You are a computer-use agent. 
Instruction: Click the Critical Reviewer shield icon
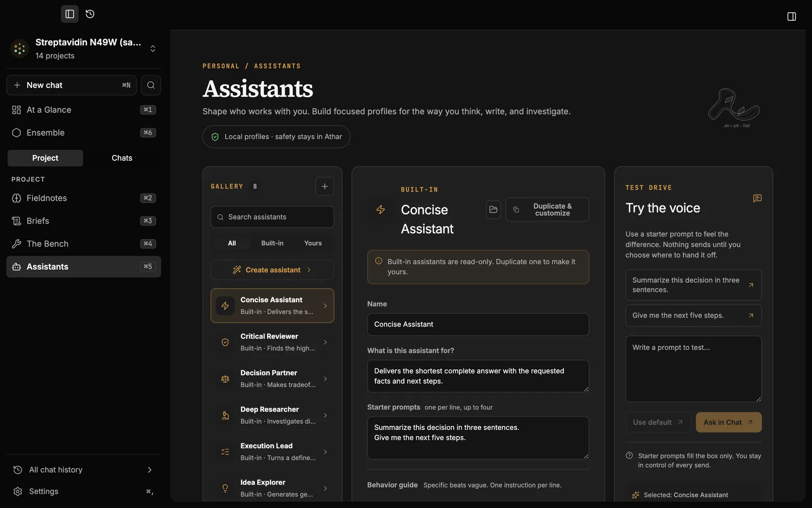[x=225, y=342]
